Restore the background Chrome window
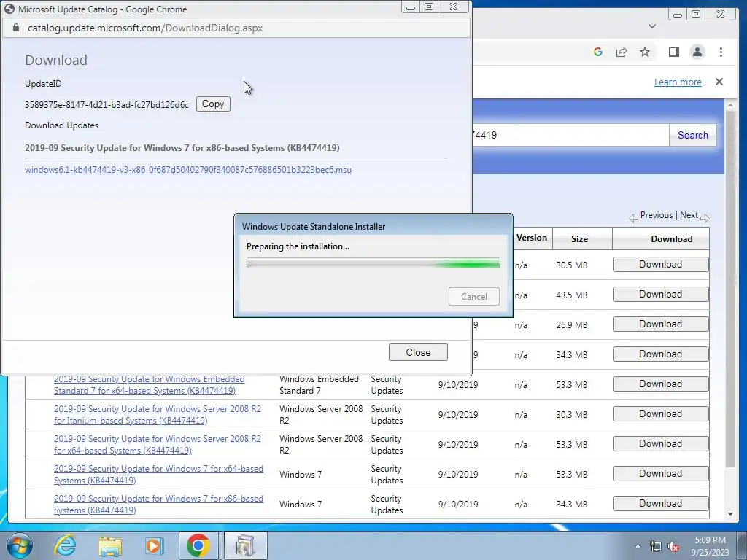Viewport: 747px width, 560px height. 696,14
